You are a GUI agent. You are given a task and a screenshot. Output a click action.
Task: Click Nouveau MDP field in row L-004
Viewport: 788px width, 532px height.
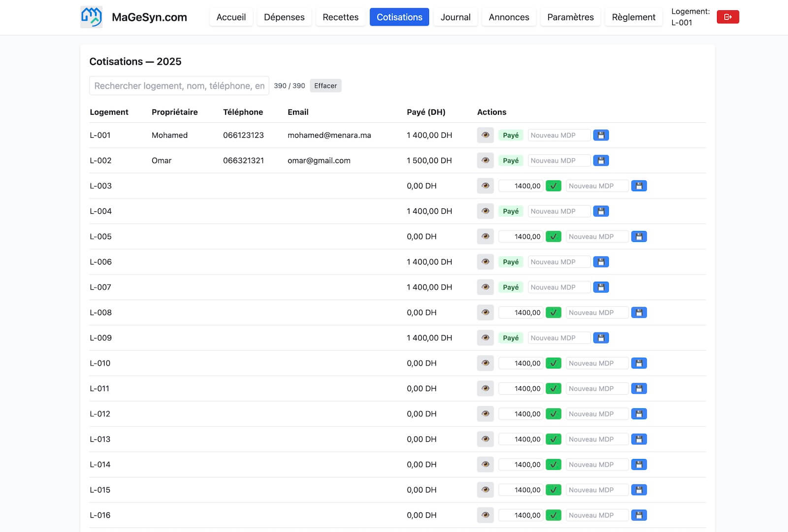(x=558, y=211)
